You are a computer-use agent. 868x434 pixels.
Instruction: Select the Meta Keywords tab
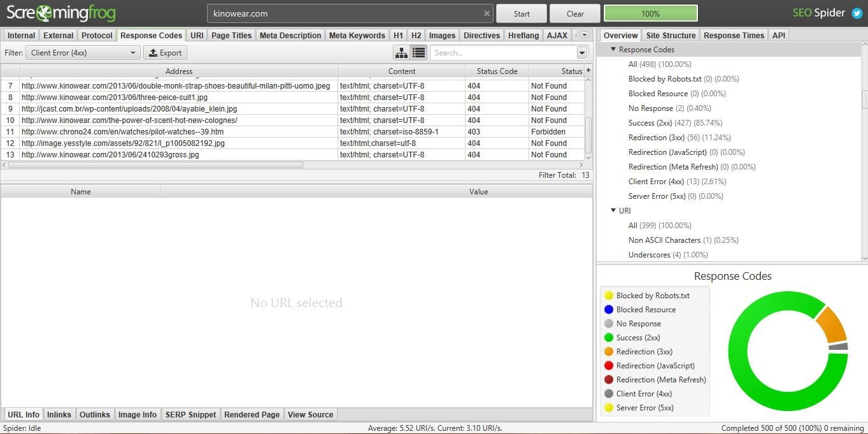pos(357,36)
